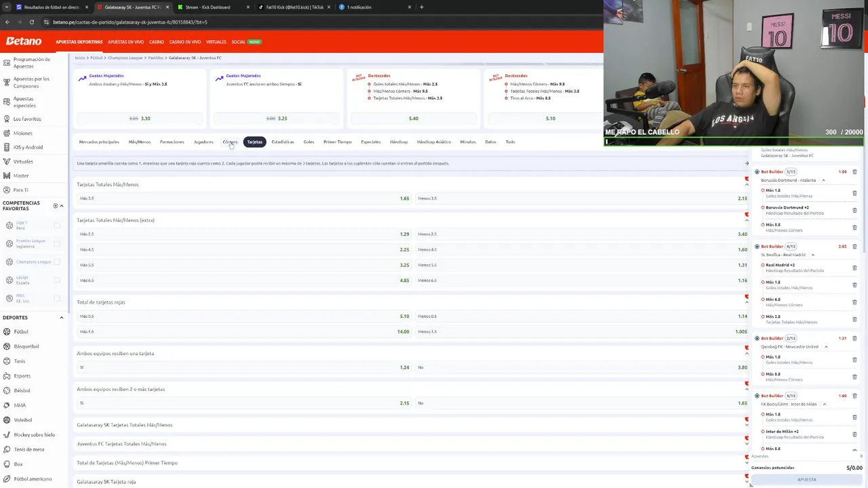868x488 pixels.
Task: Open the Box sport icon
Action: [x=7, y=464]
